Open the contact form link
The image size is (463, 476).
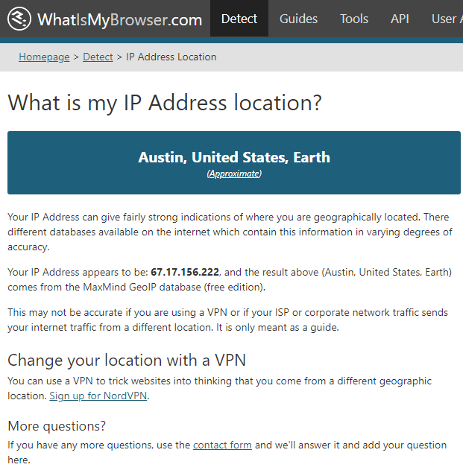pyautogui.click(x=222, y=445)
